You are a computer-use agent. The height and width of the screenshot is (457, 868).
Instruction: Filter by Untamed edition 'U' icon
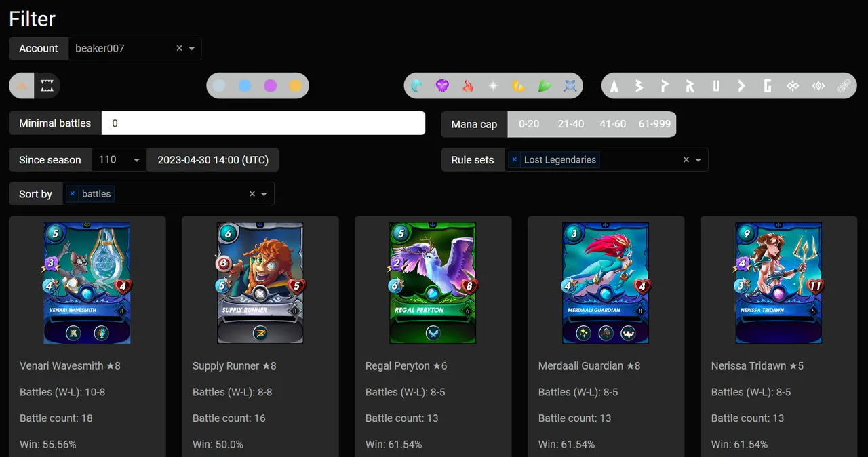(x=716, y=86)
